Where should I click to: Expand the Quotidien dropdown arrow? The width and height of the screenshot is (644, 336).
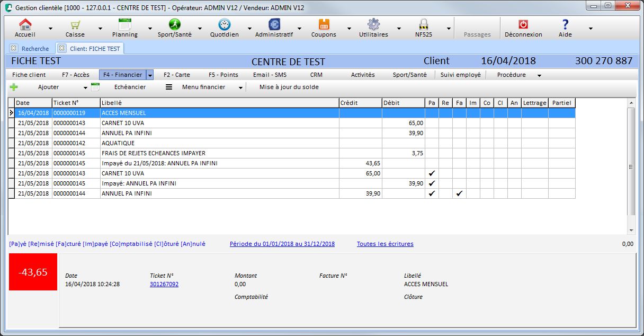pos(249,29)
